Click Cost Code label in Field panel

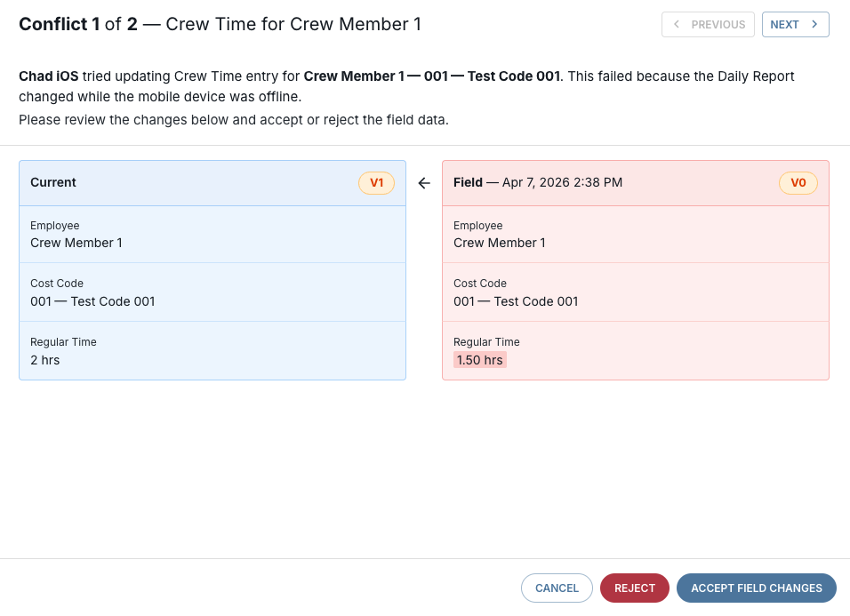(x=480, y=284)
